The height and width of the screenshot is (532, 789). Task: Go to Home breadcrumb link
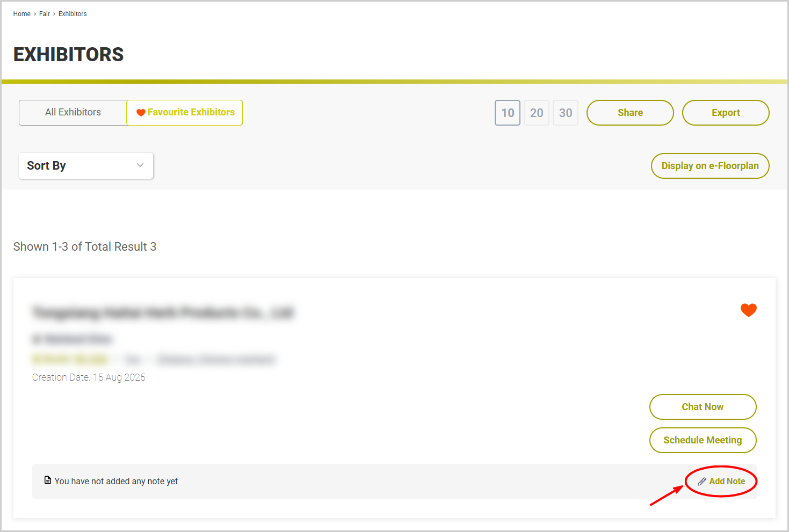pos(22,14)
